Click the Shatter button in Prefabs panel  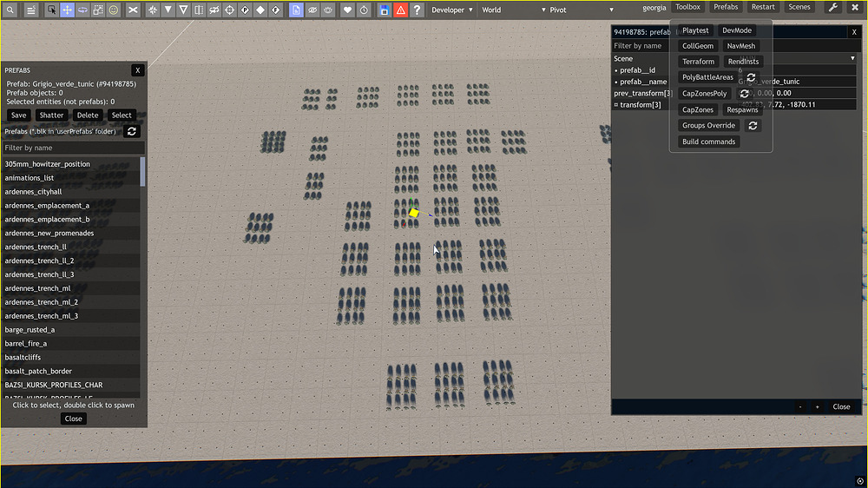[51, 115]
